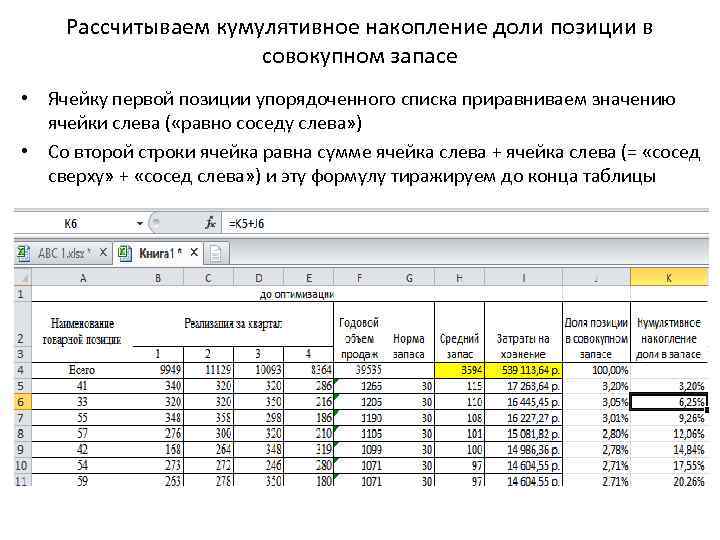The image size is (720, 540).
Task: Click the formula bar with =K5+J6
Action: pyautogui.click(x=465, y=224)
